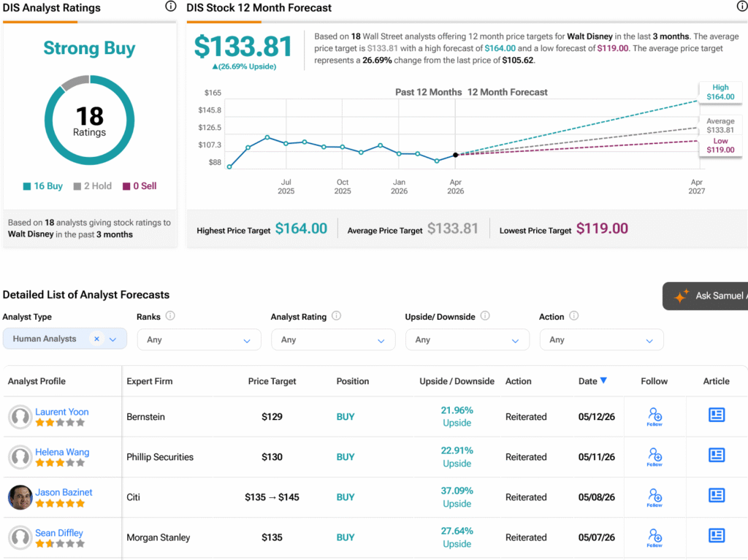Open Jason Bazinet analyst profile link

64,492
